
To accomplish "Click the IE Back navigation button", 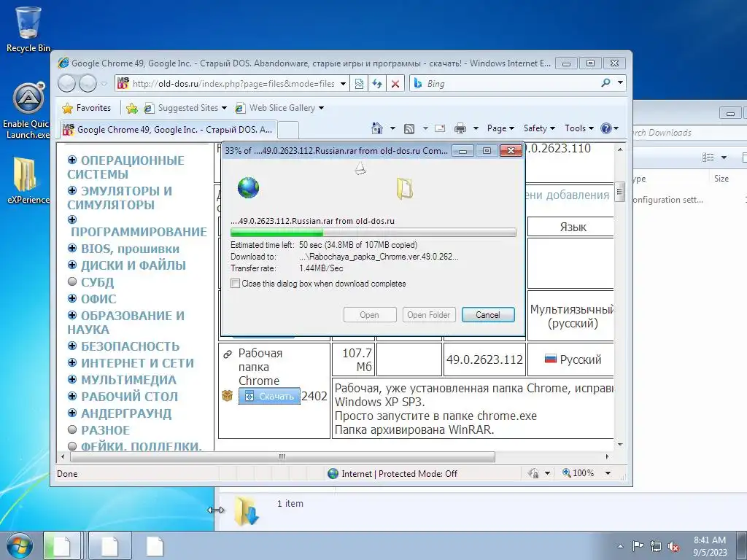I will click(x=66, y=84).
